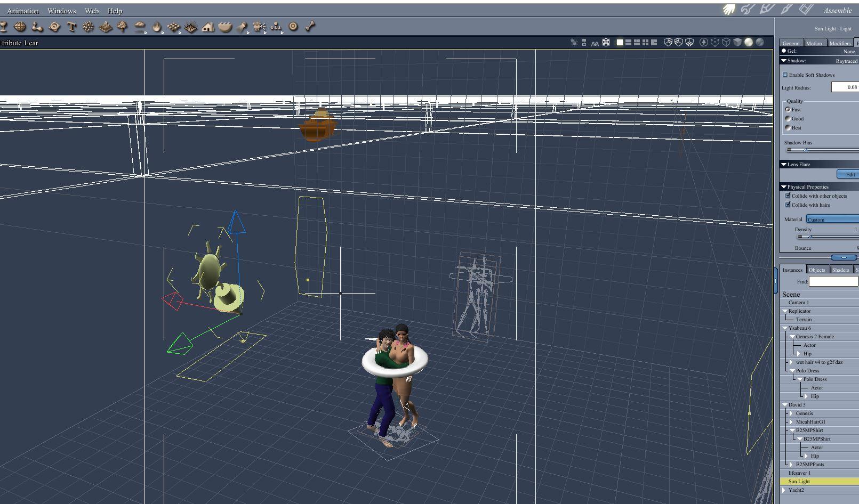
Task: Choose the metaball object tool
Action: tap(37, 27)
